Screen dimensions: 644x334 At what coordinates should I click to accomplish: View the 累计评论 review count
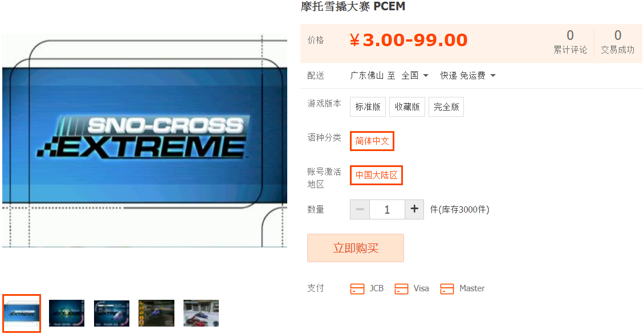tap(570, 42)
